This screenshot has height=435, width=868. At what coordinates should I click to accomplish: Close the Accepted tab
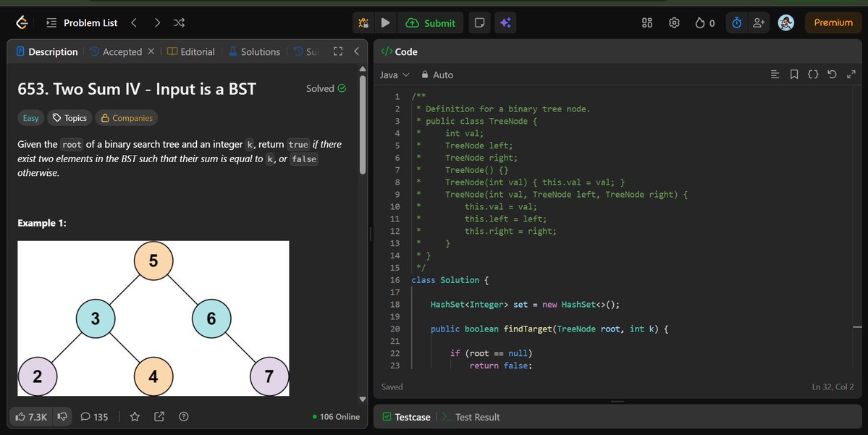coord(151,51)
